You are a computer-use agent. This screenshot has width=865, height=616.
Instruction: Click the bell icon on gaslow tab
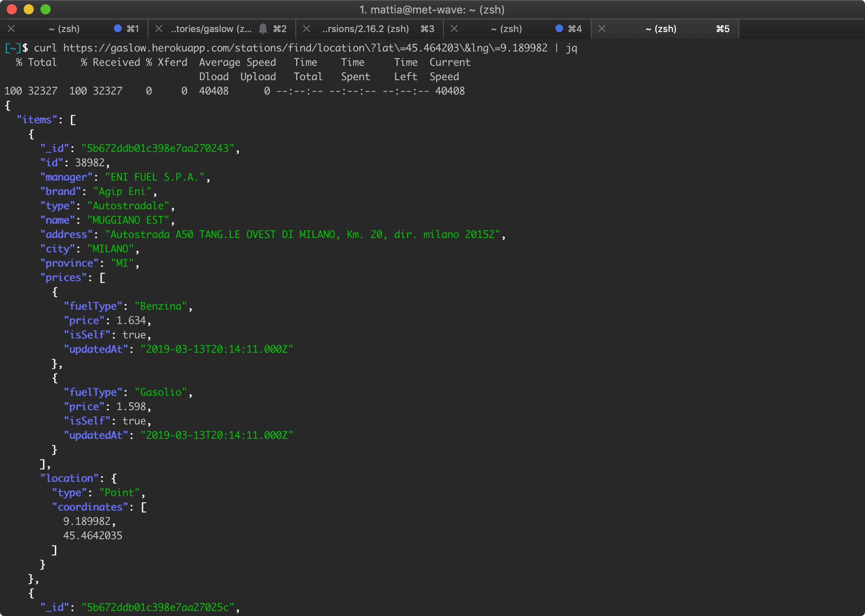point(263,29)
